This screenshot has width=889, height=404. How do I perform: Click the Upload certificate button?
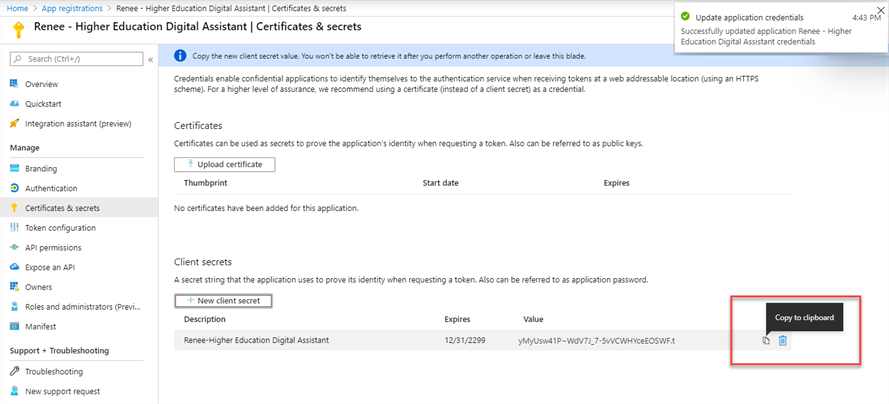coord(225,164)
